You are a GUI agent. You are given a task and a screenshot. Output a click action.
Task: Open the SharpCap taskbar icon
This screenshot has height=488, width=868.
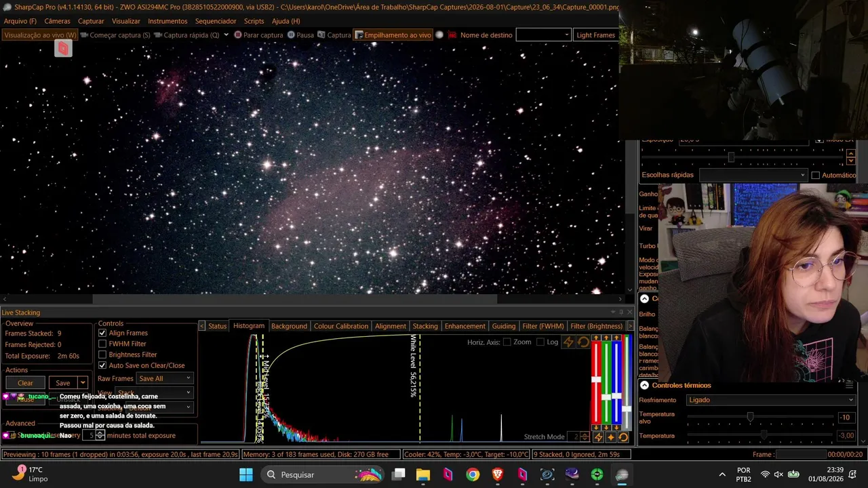[622, 474]
